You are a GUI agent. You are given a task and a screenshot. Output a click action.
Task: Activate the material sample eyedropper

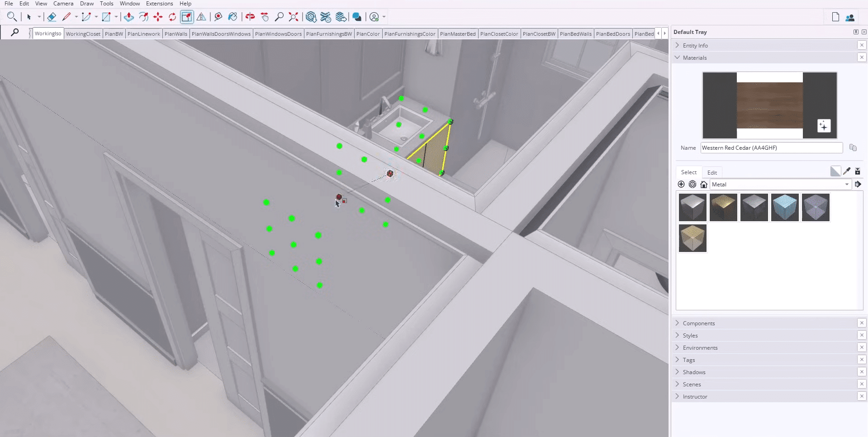tap(847, 171)
